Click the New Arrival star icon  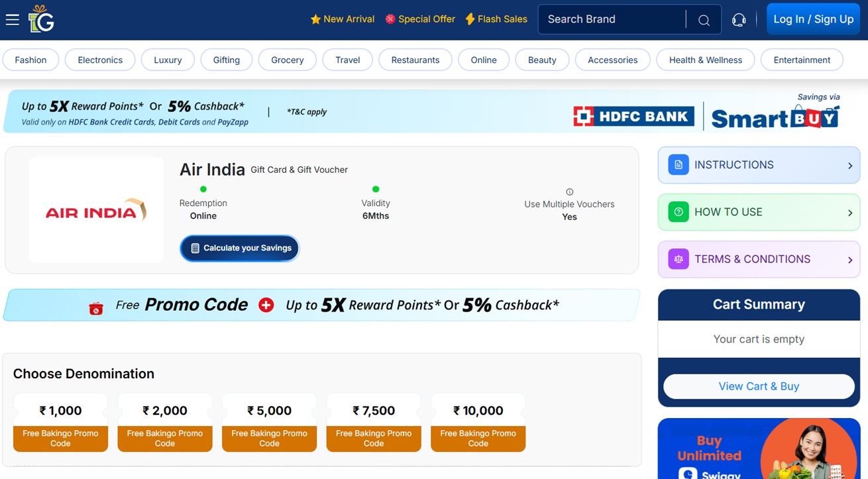point(315,19)
